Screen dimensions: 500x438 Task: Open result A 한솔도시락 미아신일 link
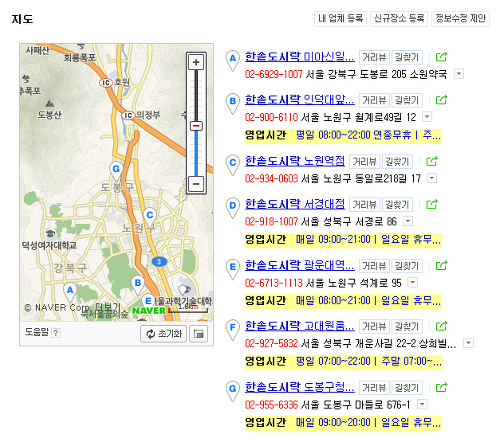[x=300, y=57]
